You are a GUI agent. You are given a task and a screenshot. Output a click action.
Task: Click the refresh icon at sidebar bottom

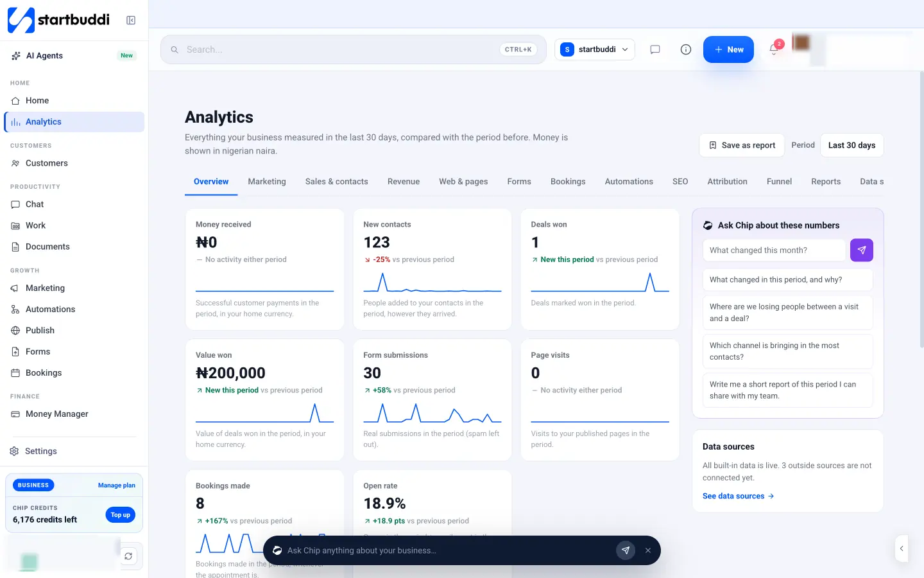[x=128, y=556]
